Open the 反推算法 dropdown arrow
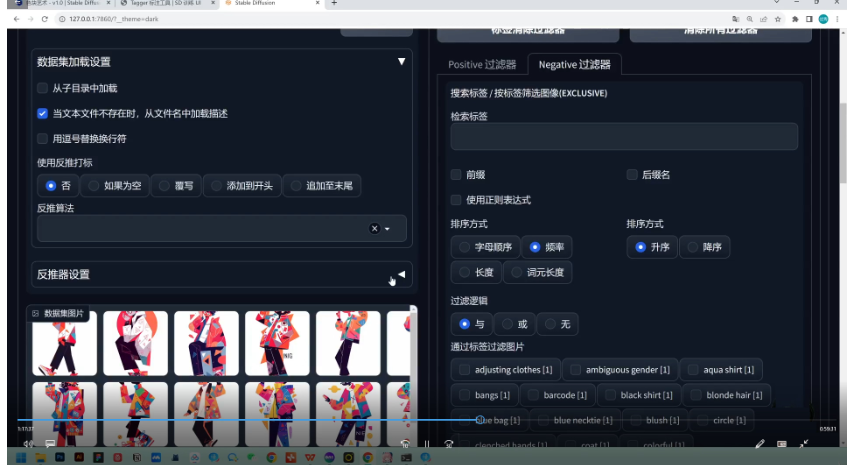 point(387,229)
